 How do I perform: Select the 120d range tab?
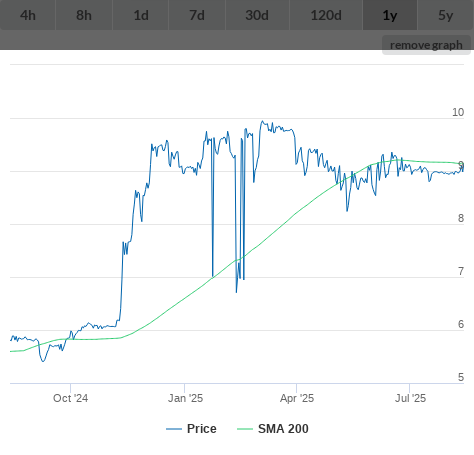pos(326,15)
